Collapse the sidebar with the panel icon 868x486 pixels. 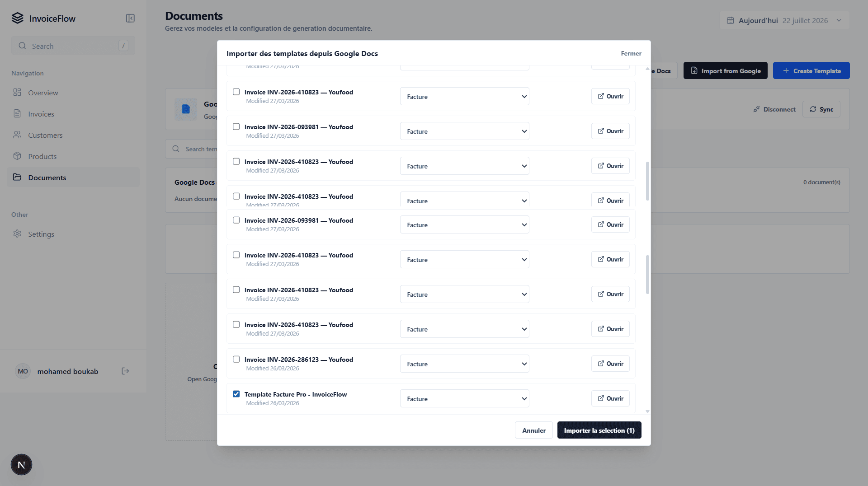130,18
